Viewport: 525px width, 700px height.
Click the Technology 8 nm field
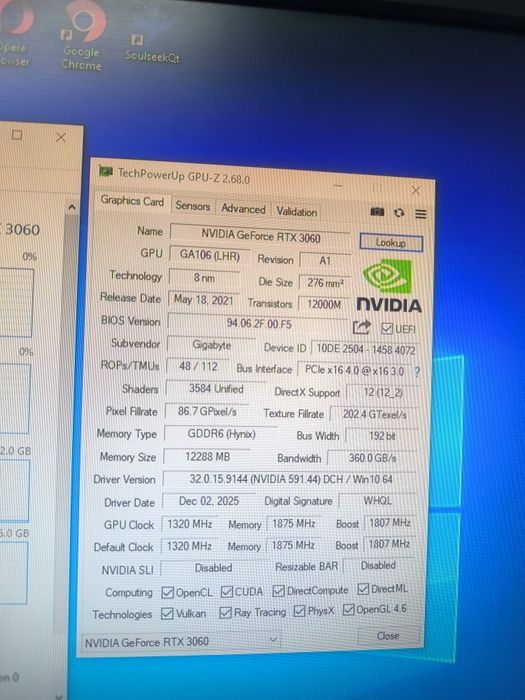click(204, 278)
